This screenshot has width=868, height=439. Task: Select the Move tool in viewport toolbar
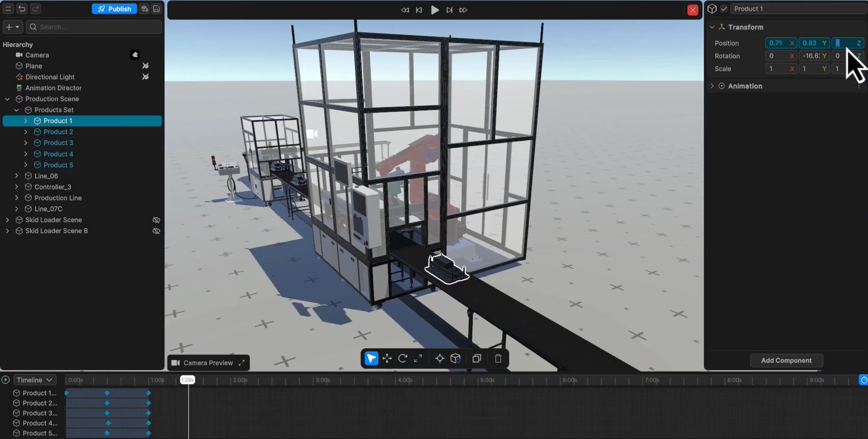(387, 358)
